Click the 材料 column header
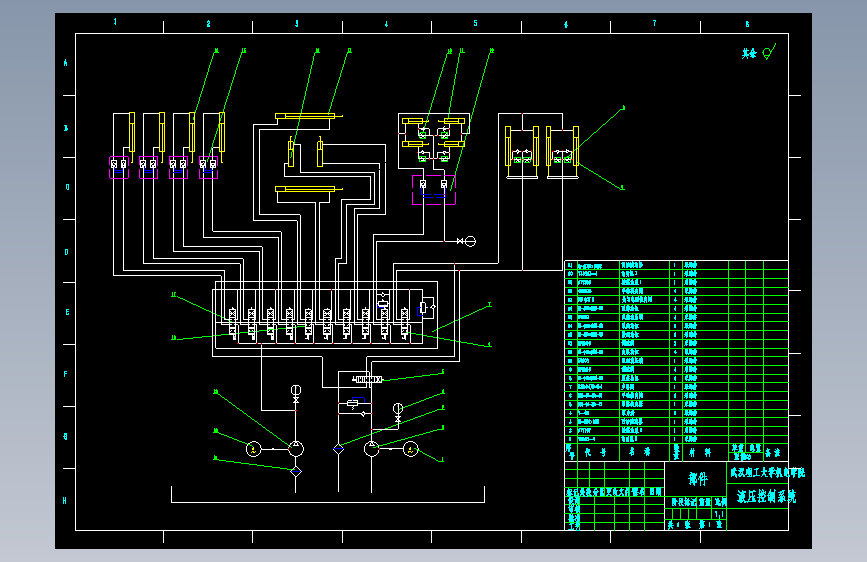 click(700, 452)
